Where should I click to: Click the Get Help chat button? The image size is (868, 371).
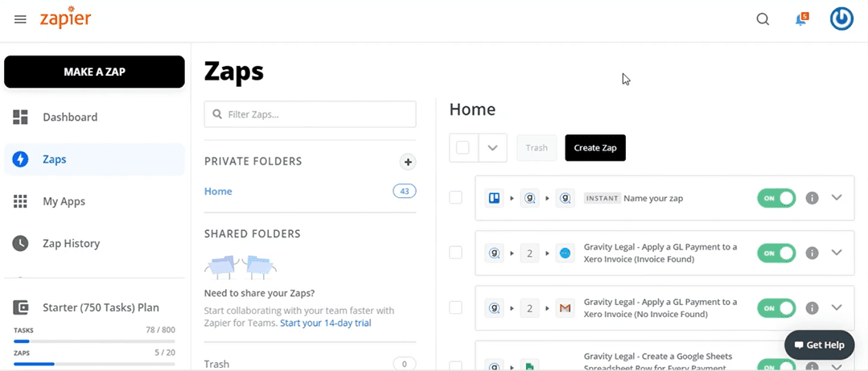[x=819, y=345]
